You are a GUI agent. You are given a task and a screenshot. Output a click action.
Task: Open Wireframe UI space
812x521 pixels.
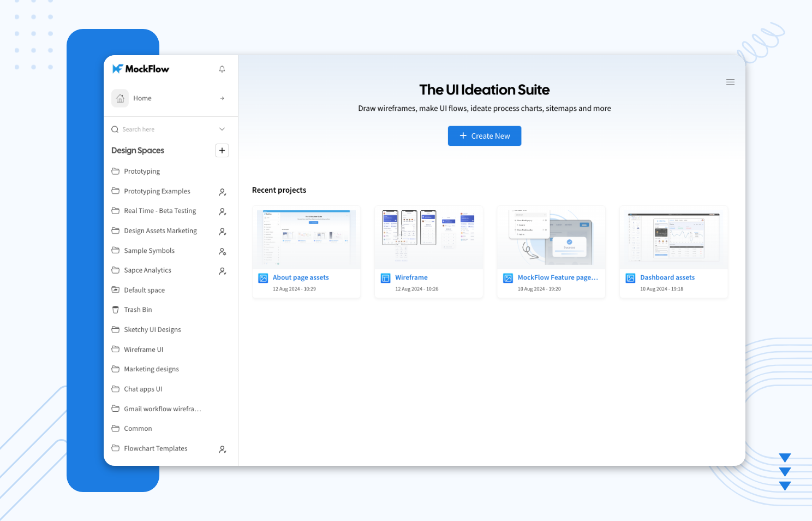click(x=144, y=350)
